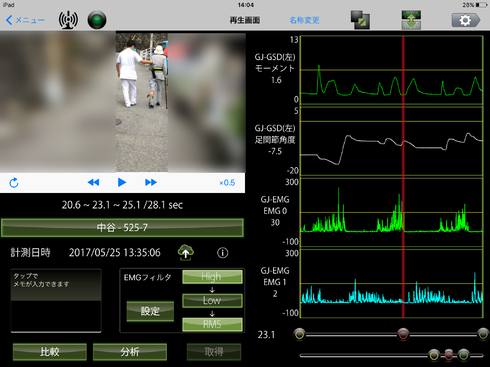Select the 中谷 - 525-7 recording bar
Screen dimensions: 490x367
[x=122, y=228]
